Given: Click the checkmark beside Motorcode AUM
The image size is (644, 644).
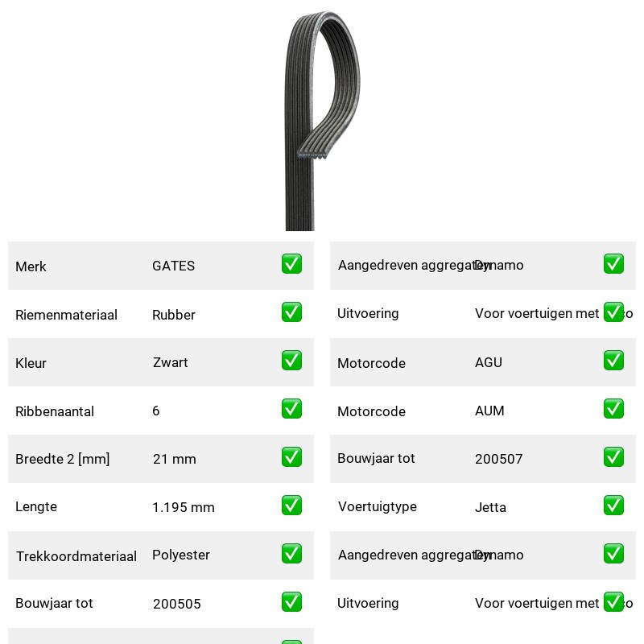Looking at the screenshot, I should pyautogui.click(x=613, y=409).
